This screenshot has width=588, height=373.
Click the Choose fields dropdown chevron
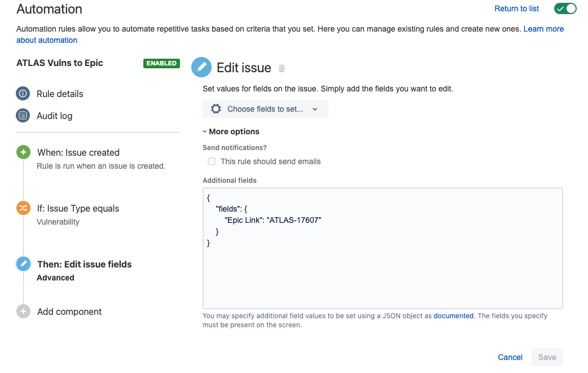click(315, 109)
